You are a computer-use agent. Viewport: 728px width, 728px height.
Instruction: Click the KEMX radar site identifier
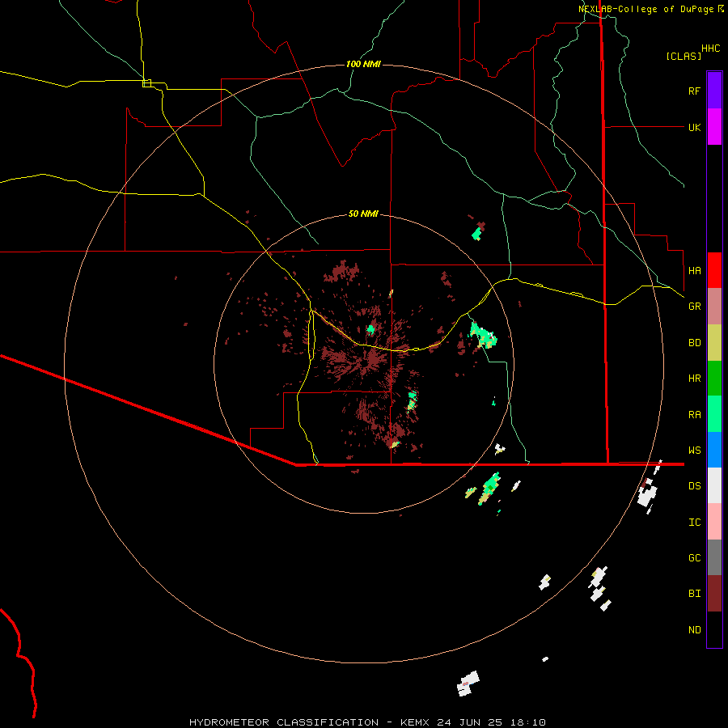[414, 722]
